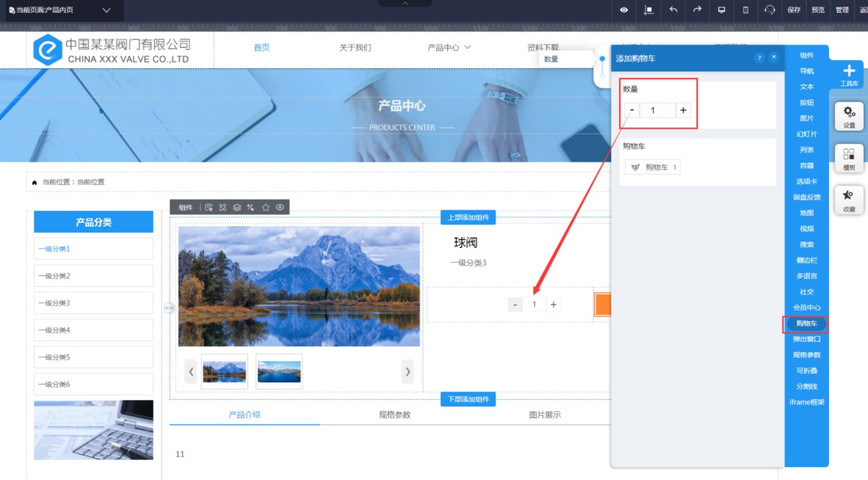Collapse the top bar chevron handle
The height and width of the screenshot is (480, 868).
tap(404, 3)
